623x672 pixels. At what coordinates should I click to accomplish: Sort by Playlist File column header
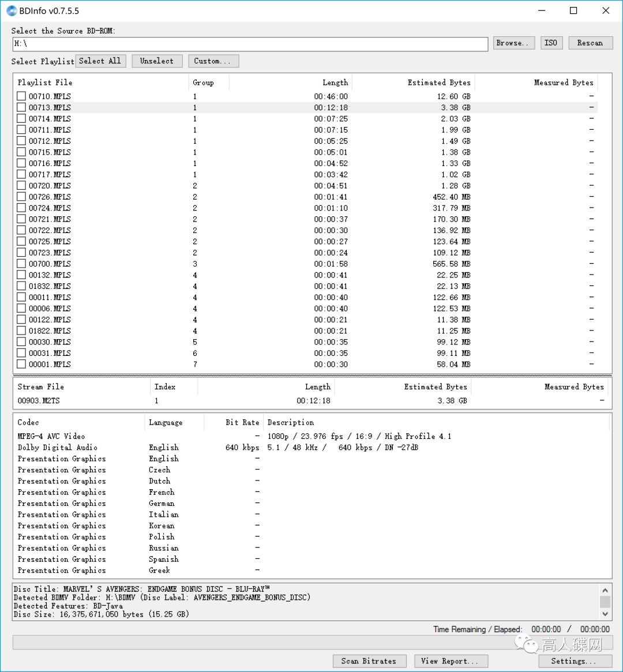tap(101, 82)
